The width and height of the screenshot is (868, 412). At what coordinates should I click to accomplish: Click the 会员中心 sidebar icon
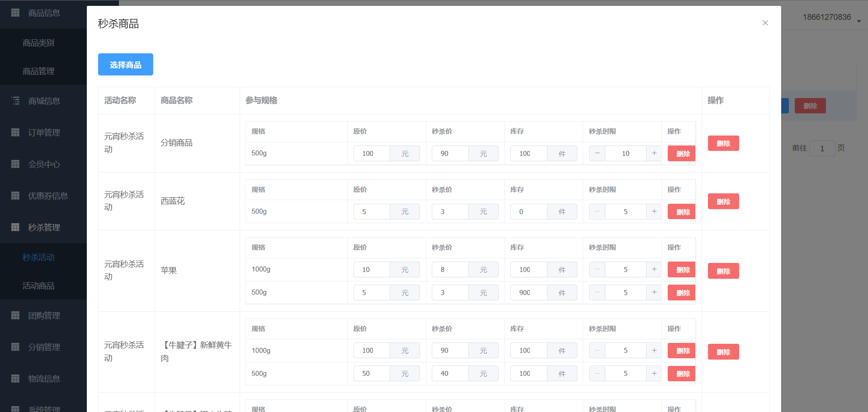tap(15, 164)
